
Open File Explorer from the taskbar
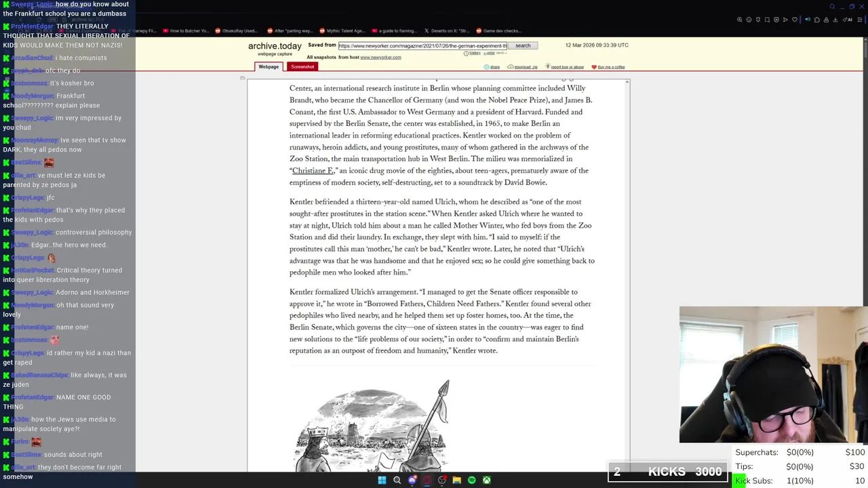(x=456, y=481)
